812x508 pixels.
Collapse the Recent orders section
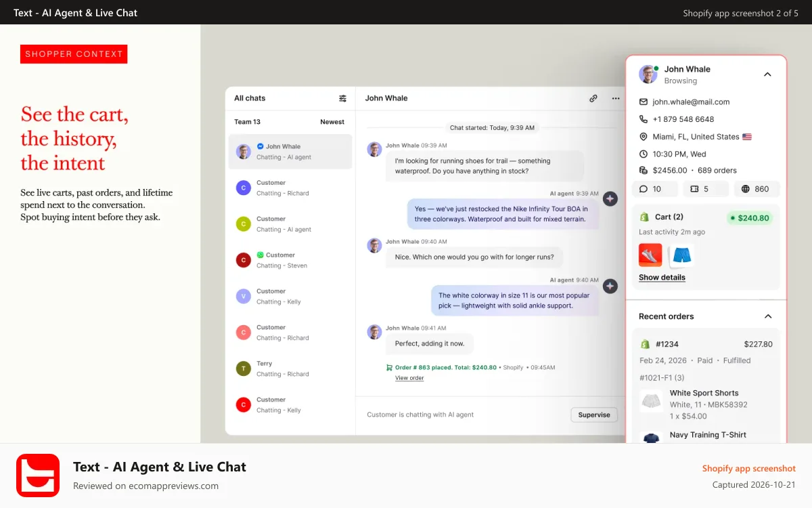[x=768, y=316]
